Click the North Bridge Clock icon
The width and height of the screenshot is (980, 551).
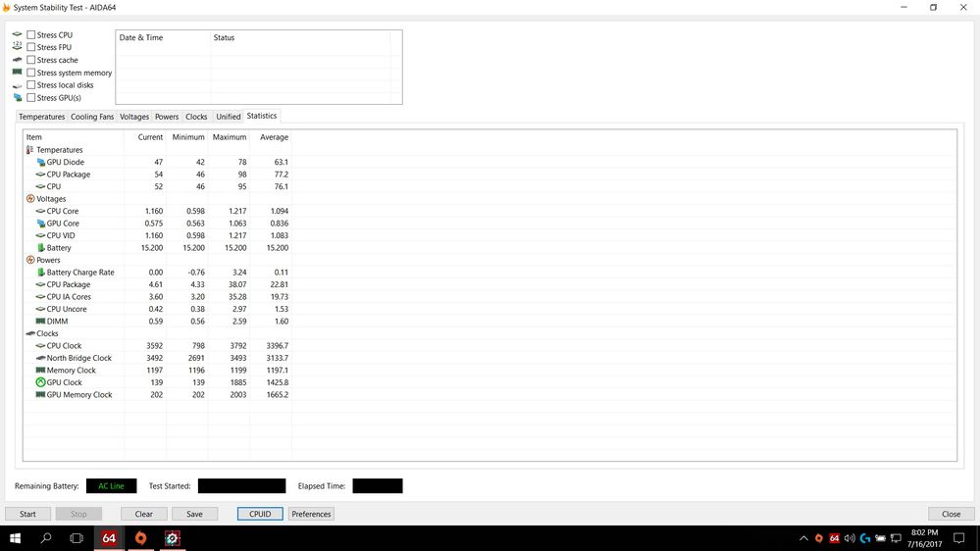[40, 358]
